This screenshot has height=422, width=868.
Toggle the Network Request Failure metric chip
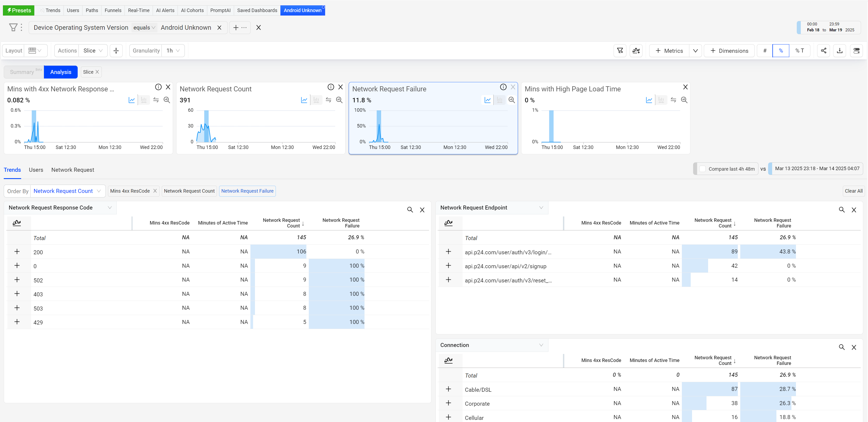point(247,191)
